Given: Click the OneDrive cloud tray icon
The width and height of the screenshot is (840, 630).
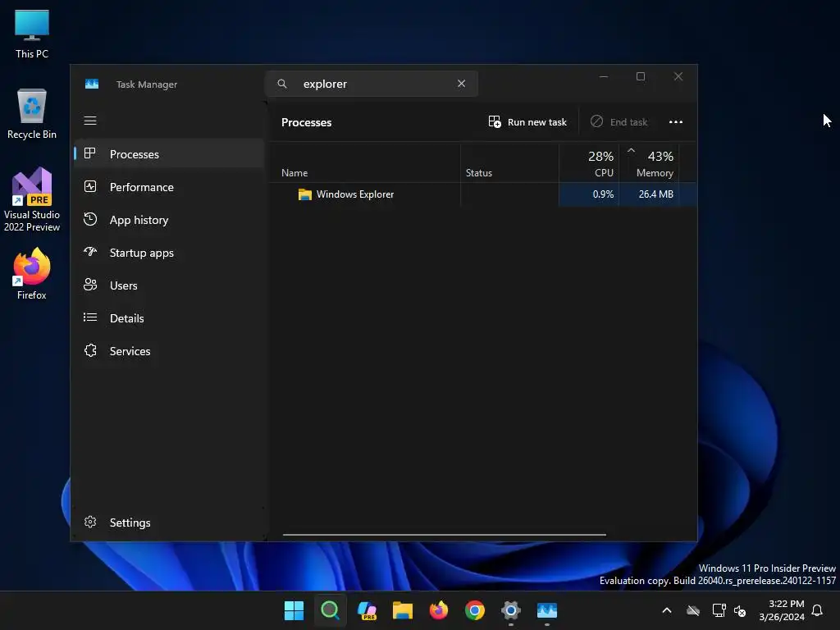Looking at the screenshot, I should 693,610.
